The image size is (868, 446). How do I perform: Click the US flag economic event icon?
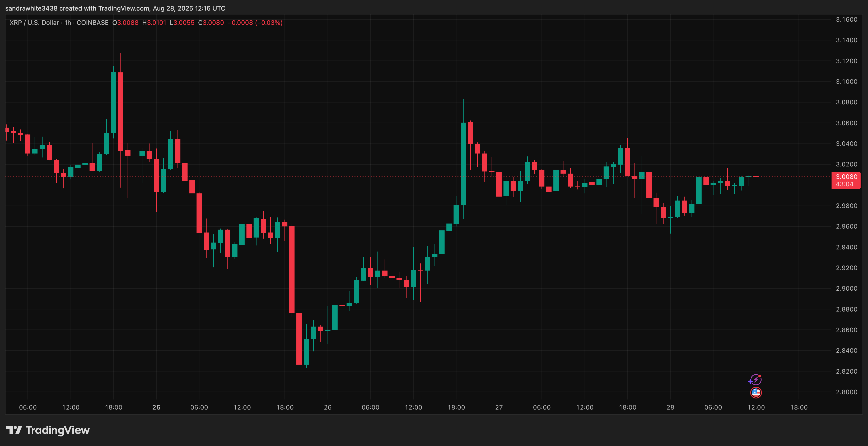tap(756, 392)
